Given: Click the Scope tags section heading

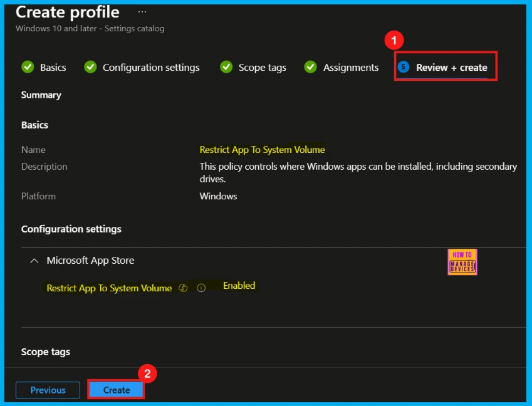Looking at the screenshot, I should pyautogui.click(x=46, y=352).
